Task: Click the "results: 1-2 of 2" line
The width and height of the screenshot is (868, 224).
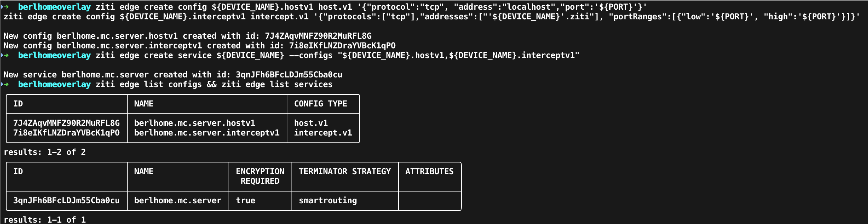Action: pos(45,152)
